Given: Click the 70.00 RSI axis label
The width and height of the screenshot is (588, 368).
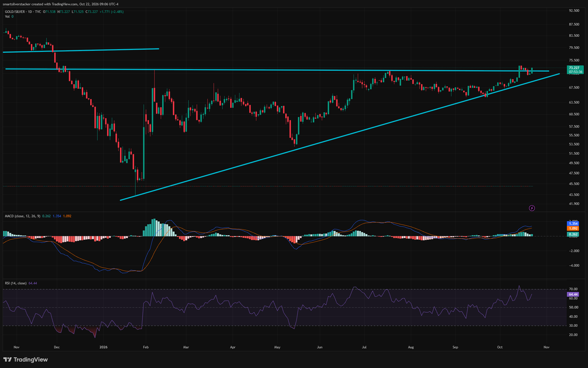Looking at the screenshot, I should (573, 289).
